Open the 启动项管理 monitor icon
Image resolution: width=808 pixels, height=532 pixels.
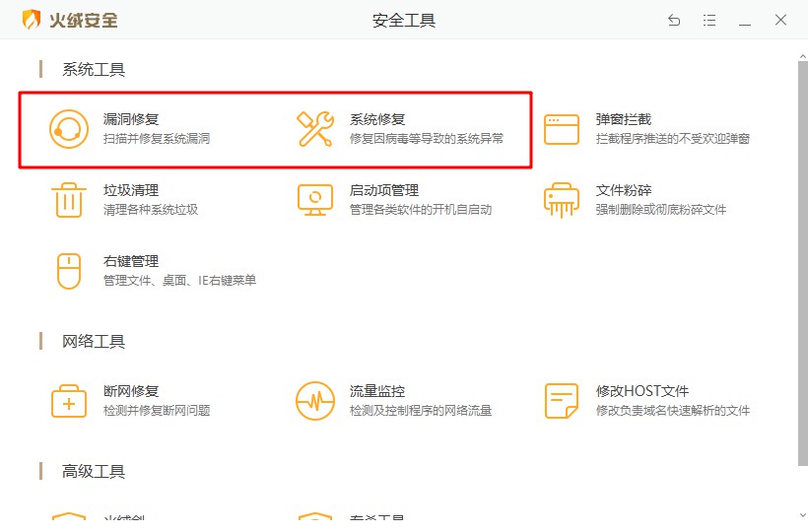click(x=315, y=200)
